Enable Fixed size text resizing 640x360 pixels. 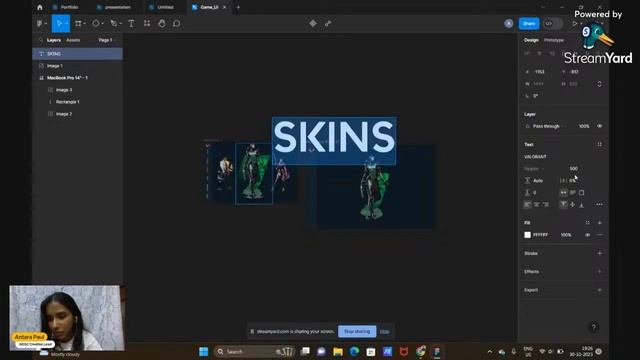point(582,193)
